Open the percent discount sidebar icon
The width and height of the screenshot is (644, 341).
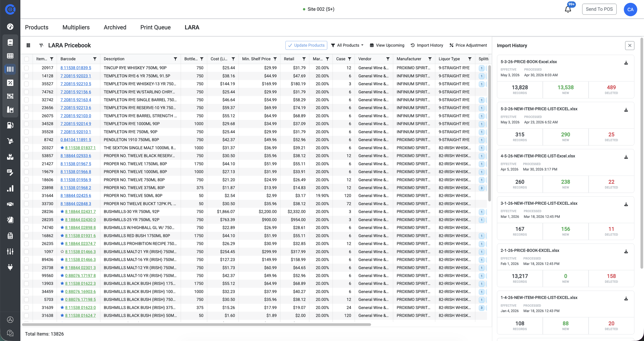(10, 83)
